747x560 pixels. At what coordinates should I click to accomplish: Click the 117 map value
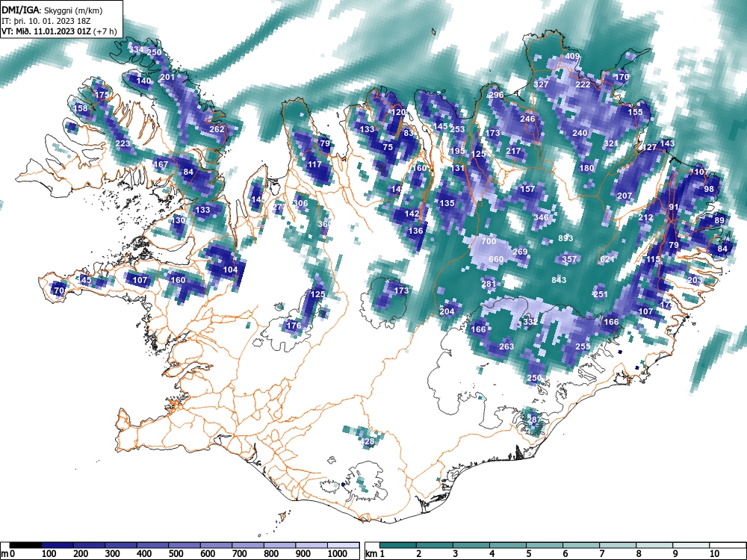coord(314,165)
